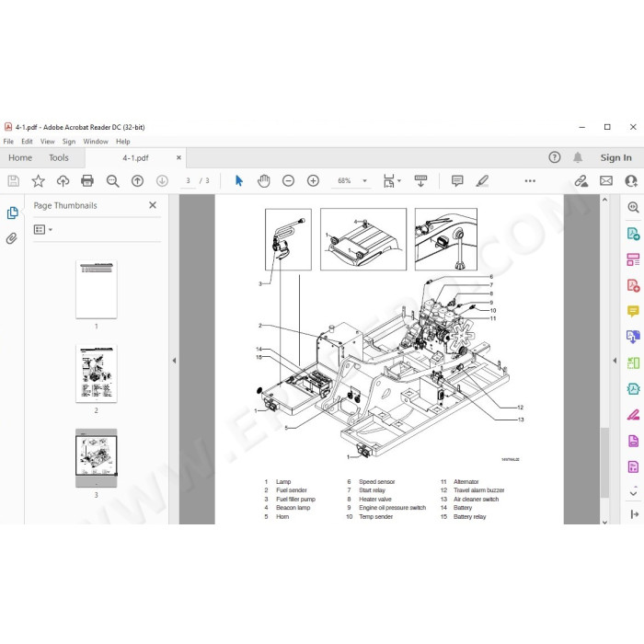The image size is (644, 644).
Task: Collapse the right tools pane arrow
Action: pyautogui.click(x=634, y=513)
